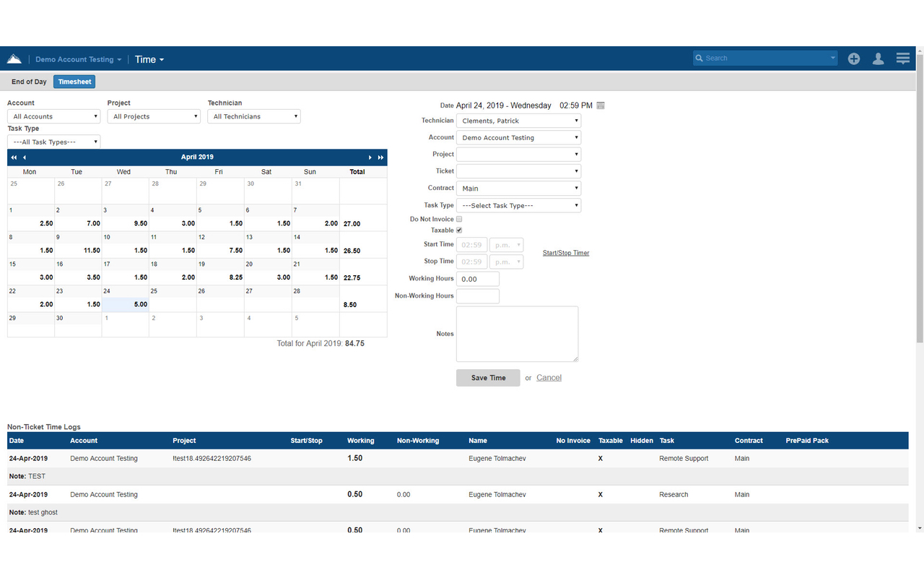This screenshot has height=578, width=924.
Task: Open the add new item plus icon
Action: [853, 59]
